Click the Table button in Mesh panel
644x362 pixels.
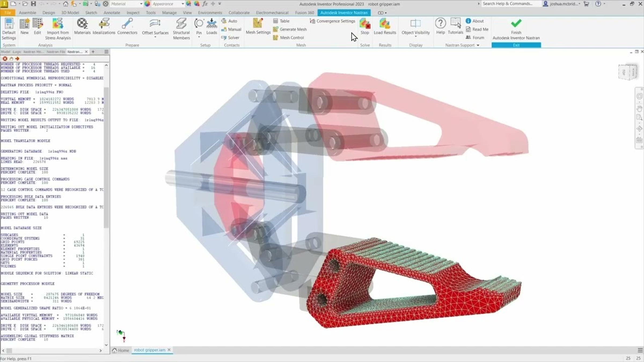(281, 21)
